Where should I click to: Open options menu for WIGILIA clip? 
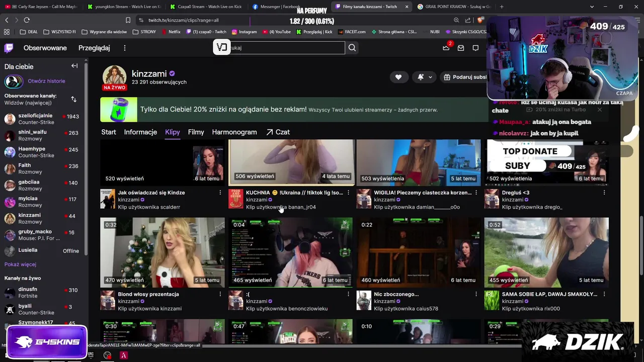click(476, 193)
